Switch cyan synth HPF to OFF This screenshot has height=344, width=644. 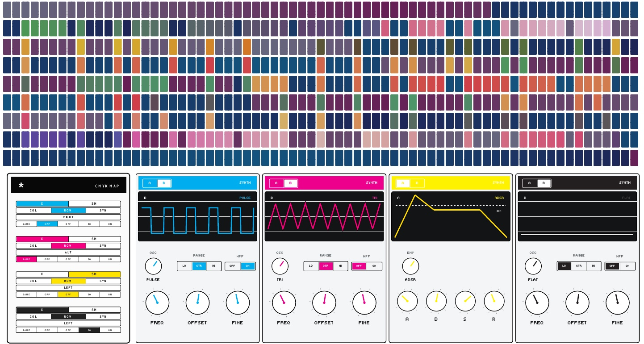(233, 266)
